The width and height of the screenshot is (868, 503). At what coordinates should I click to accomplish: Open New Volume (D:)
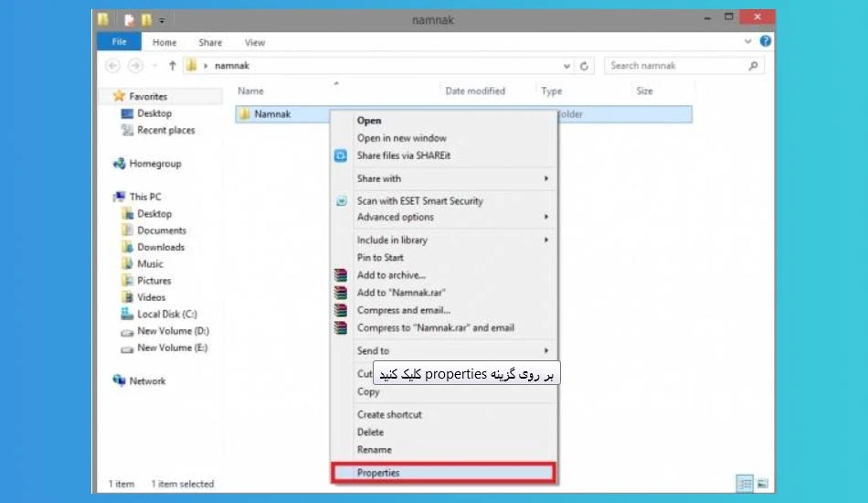[173, 331]
